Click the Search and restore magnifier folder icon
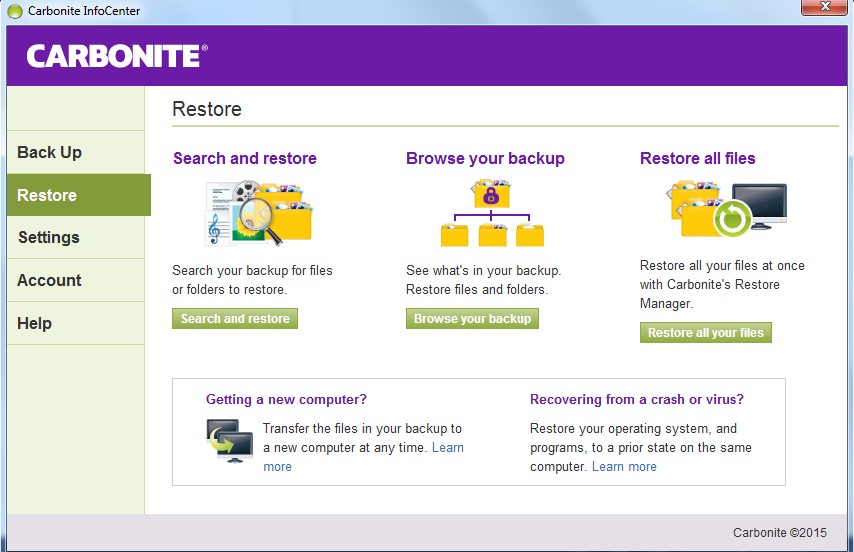 (x=259, y=213)
